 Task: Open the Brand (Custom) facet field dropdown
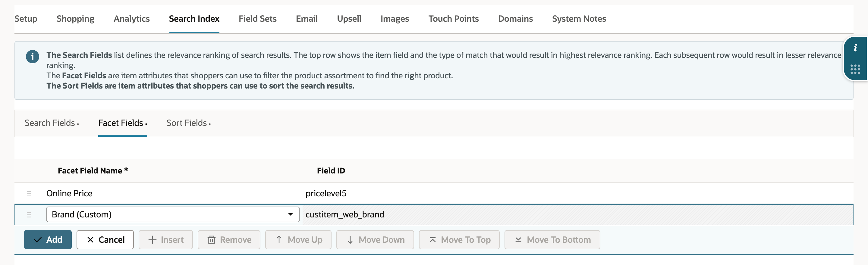pyautogui.click(x=173, y=214)
